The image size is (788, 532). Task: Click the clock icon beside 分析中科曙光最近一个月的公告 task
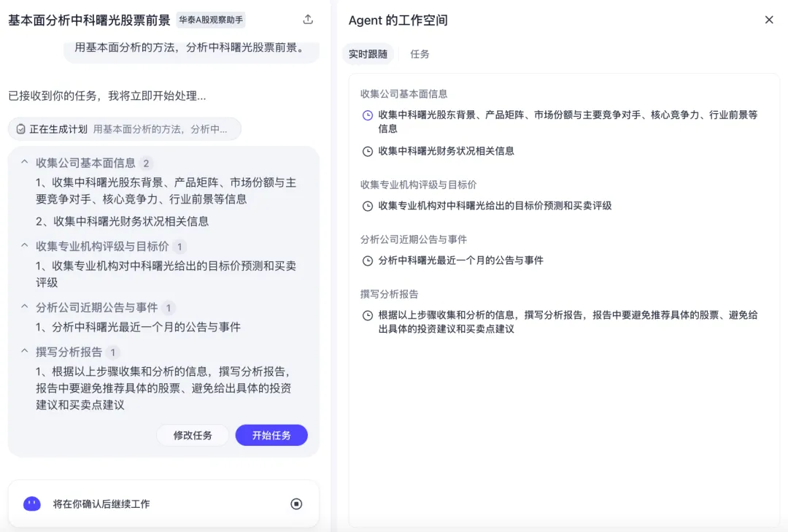pyautogui.click(x=366, y=260)
